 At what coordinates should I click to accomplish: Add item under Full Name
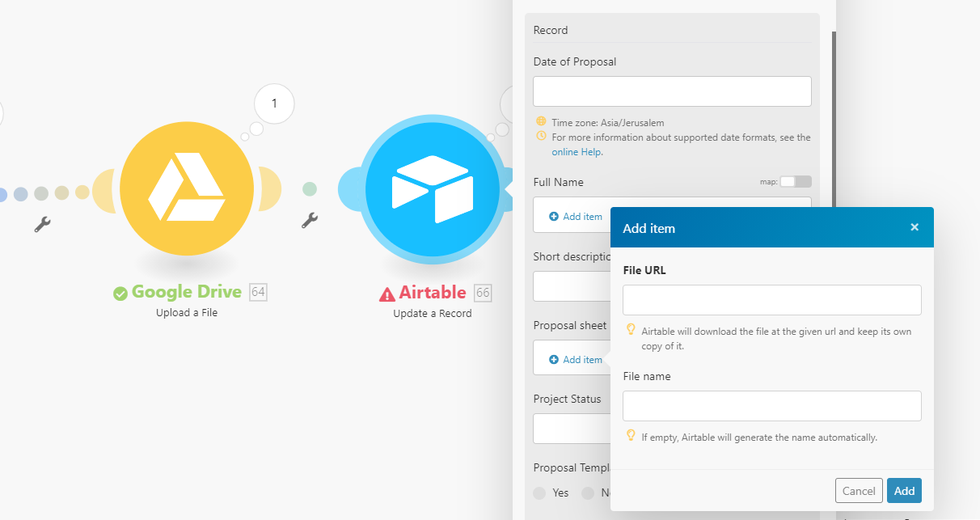click(576, 217)
